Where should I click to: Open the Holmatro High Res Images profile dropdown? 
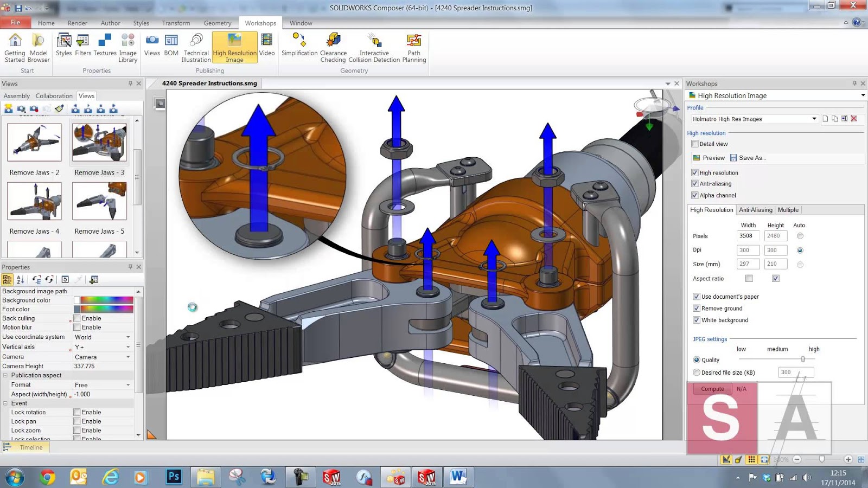814,119
